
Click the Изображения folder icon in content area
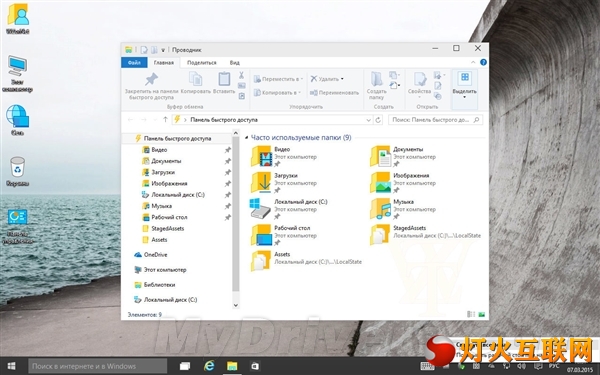pos(380,183)
